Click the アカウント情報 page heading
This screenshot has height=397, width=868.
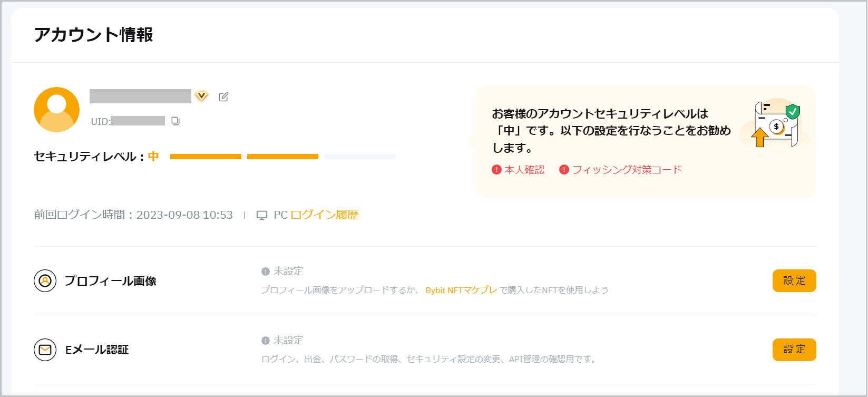tap(93, 35)
